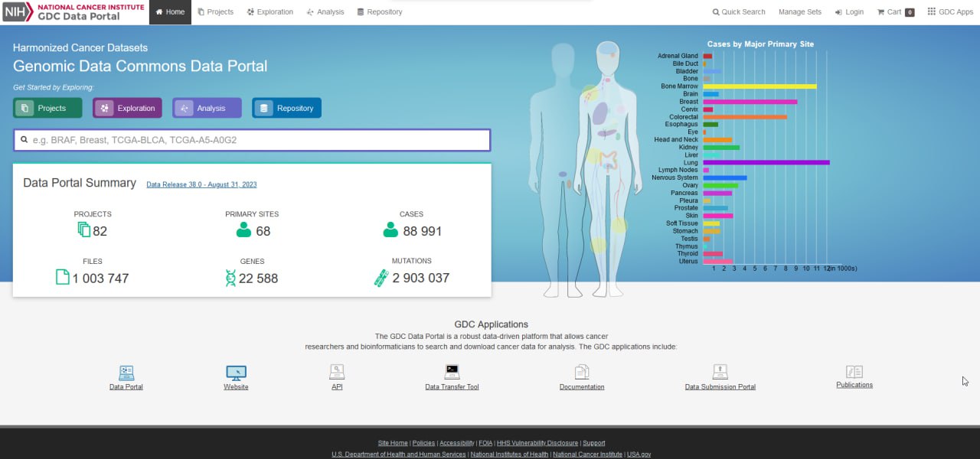Viewport: 980px width, 459px height.
Task: Open the Analysis navbar tab
Action: point(325,12)
